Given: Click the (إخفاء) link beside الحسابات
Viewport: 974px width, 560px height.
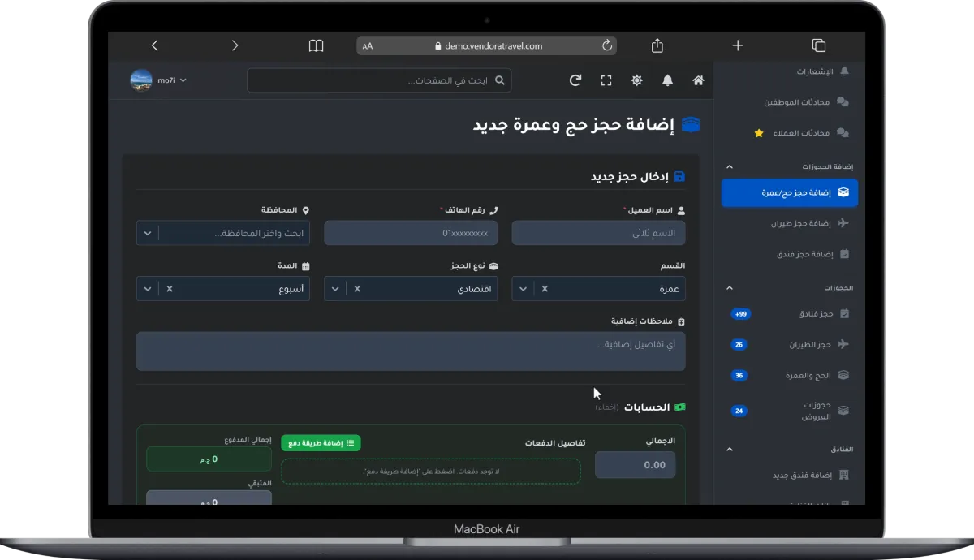Looking at the screenshot, I should (x=606, y=407).
